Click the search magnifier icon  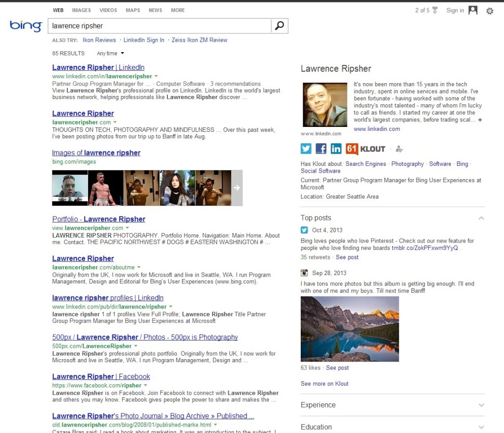pyautogui.click(x=279, y=26)
